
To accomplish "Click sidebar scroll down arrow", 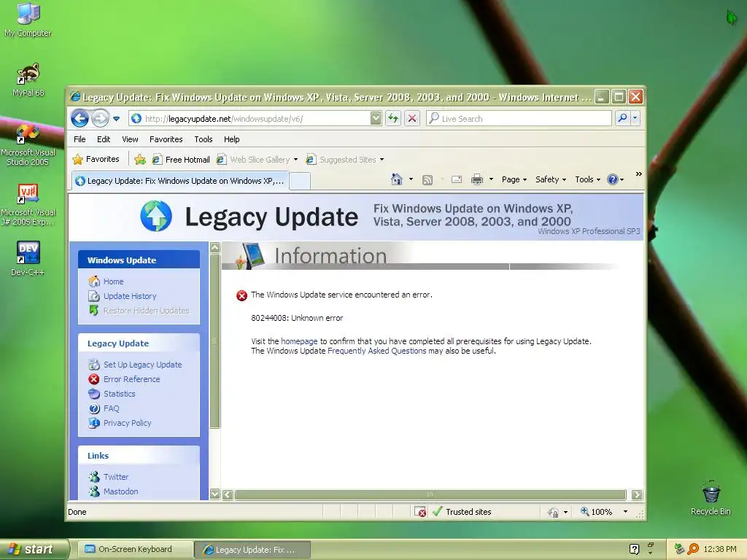I will point(215,494).
